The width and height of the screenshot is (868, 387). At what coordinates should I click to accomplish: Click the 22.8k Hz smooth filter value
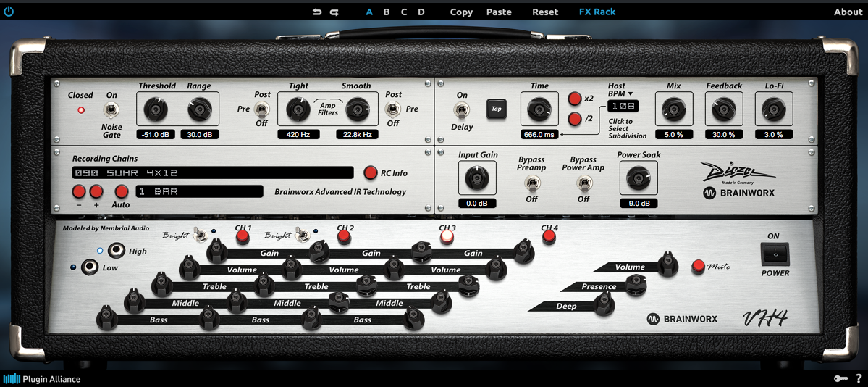click(358, 135)
